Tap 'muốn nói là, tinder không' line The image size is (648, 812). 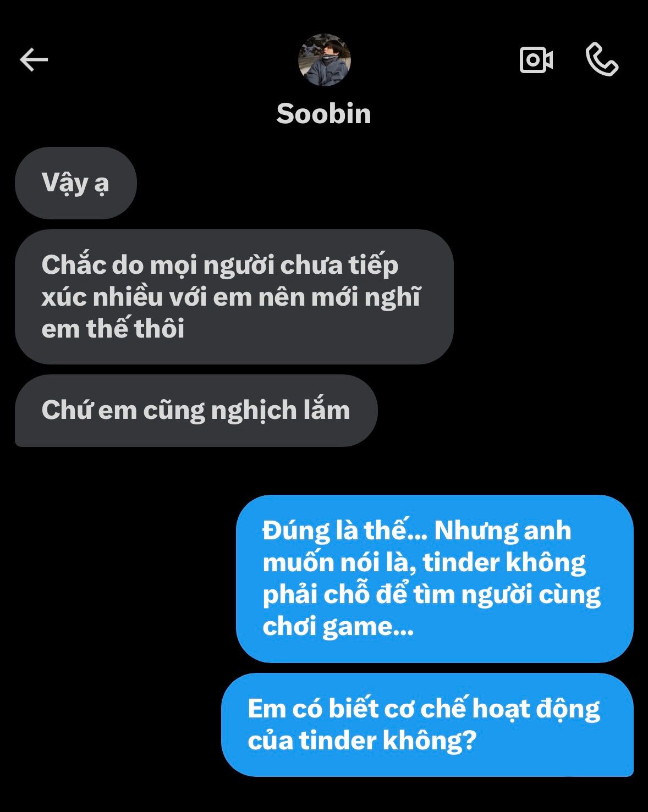424,563
